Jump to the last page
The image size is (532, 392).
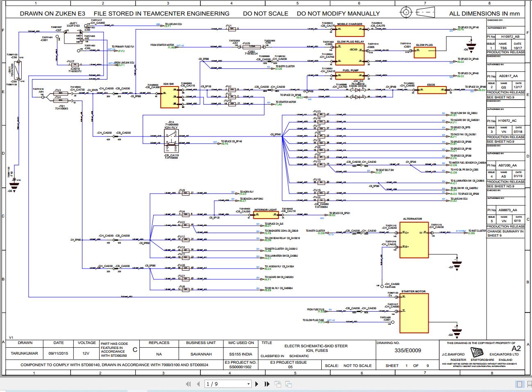point(266,384)
